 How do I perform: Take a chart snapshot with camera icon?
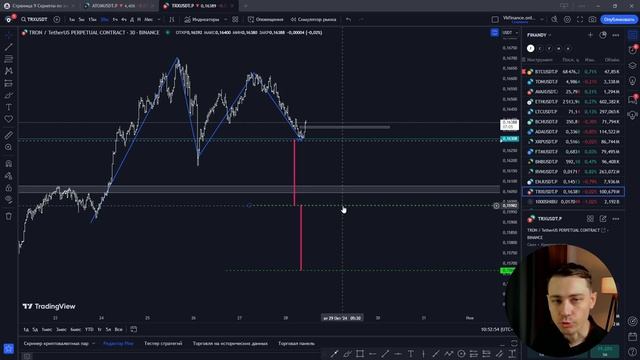click(x=592, y=20)
